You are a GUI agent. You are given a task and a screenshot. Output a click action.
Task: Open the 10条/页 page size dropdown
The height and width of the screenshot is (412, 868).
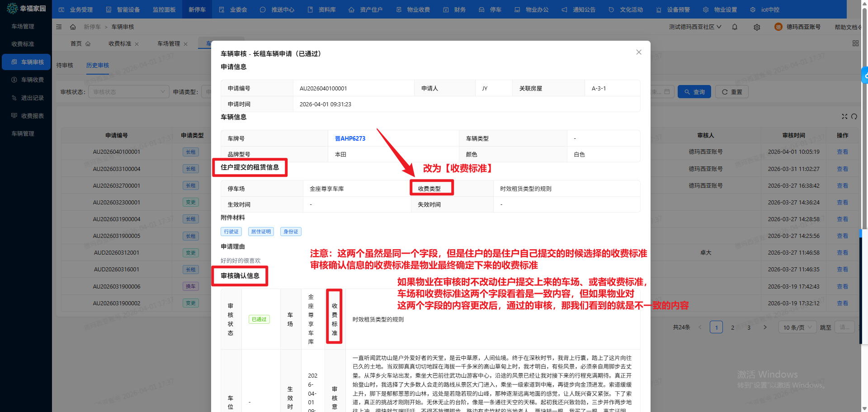(797, 327)
